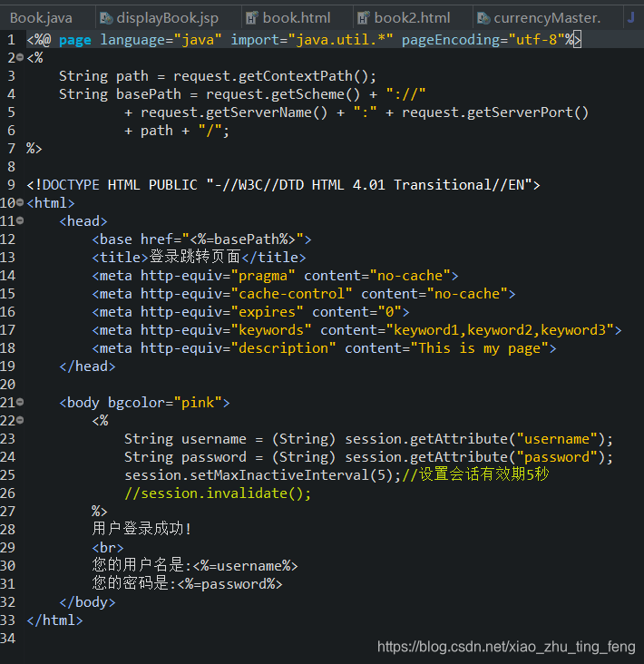Image resolution: width=644 pixels, height=664 pixels.
Task: Collapse the html tag fold at line 10
Action: pyautogui.click(x=20, y=203)
